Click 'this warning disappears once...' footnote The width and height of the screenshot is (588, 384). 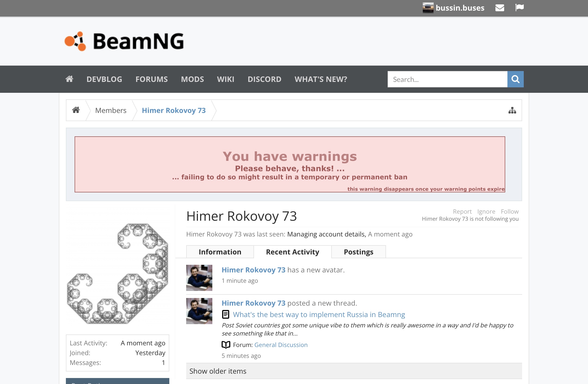pos(426,189)
